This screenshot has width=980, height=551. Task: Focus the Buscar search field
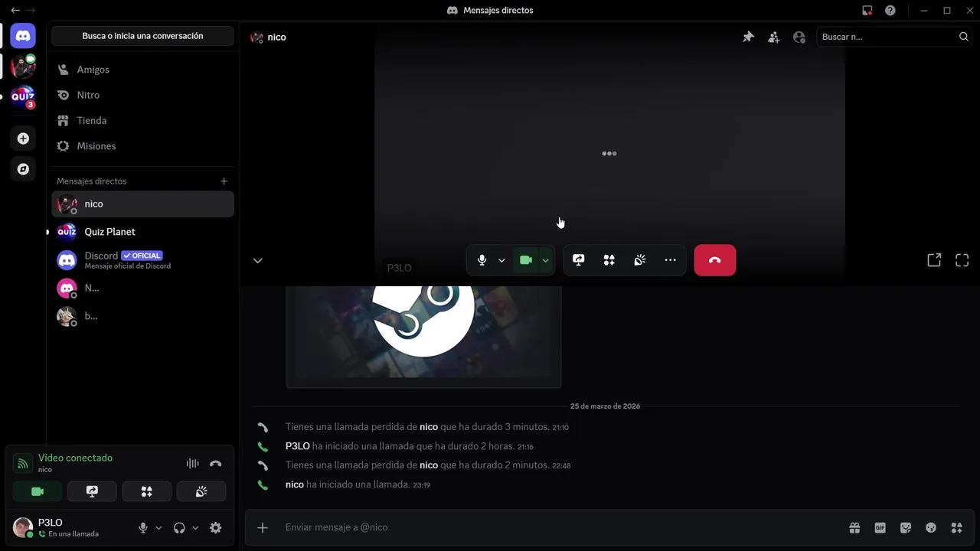894,37
